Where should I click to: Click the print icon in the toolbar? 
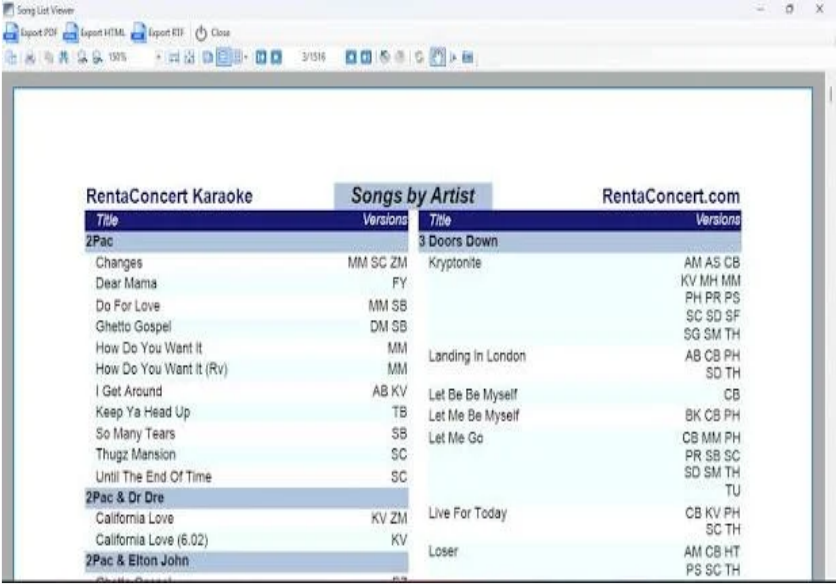[30, 57]
